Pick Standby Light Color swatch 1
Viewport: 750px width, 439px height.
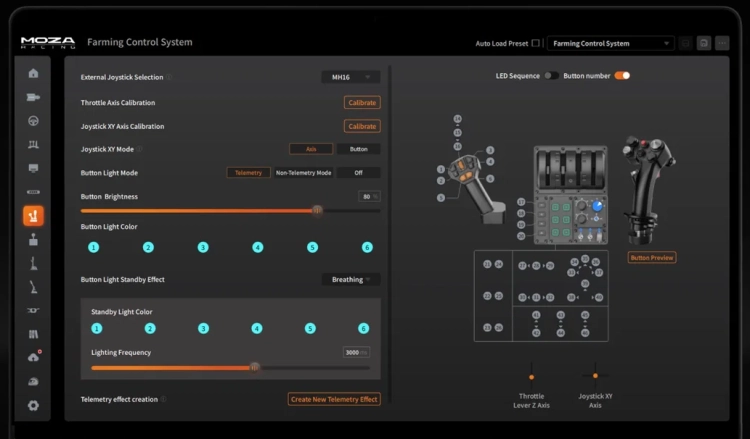click(x=97, y=329)
